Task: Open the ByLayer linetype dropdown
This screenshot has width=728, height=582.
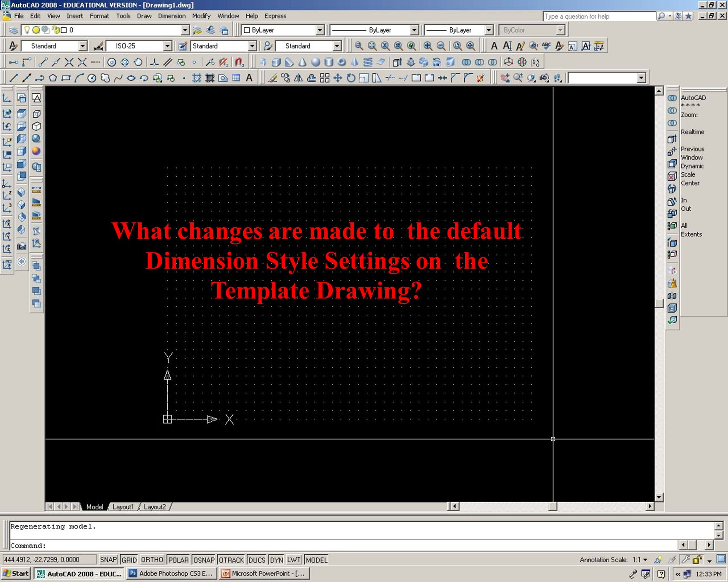Action: coord(414,30)
